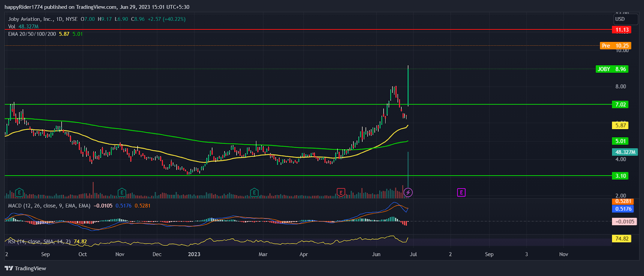Click the Jun label on time axis

pyautogui.click(x=376, y=254)
